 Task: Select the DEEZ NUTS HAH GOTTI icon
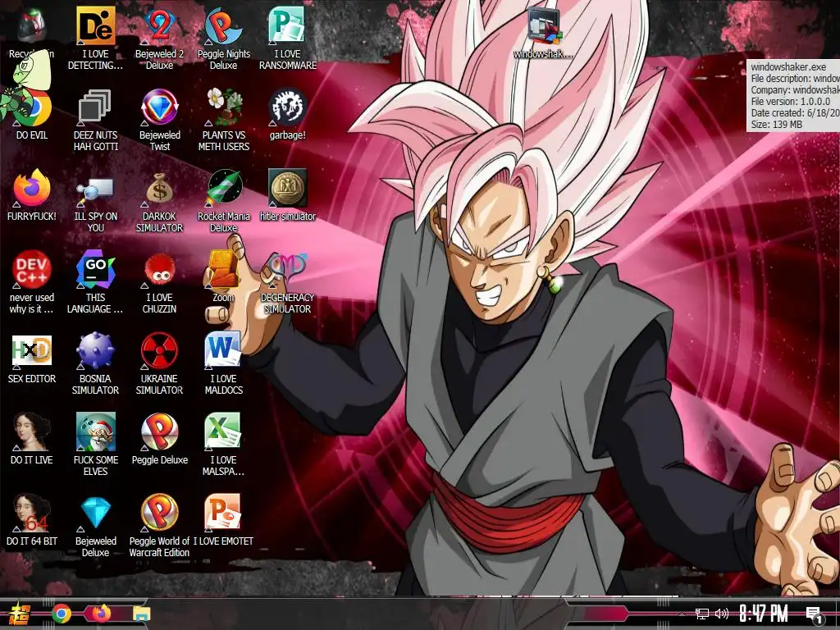click(x=95, y=107)
